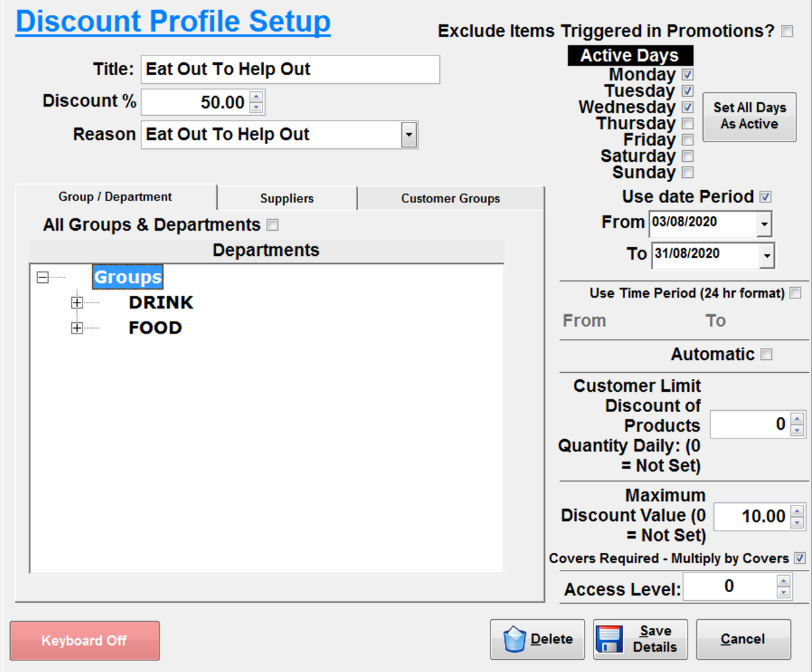Collapse the Groups tree root
812x672 pixels.
[43, 277]
